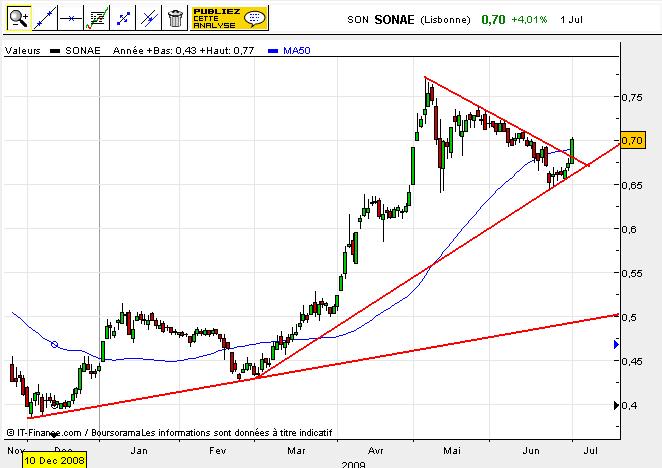Click the Jan month label on time axis

click(139, 451)
